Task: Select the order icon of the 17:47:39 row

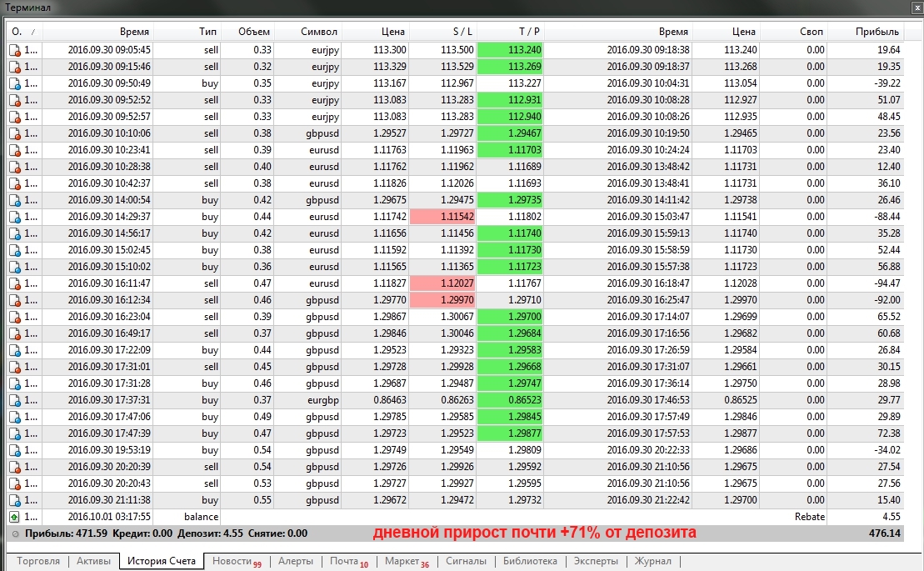Action: [15, 433]
